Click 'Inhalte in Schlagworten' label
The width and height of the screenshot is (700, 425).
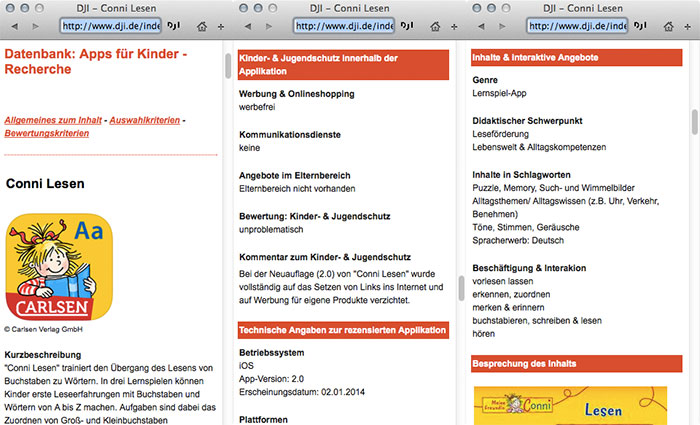[521, 175]
